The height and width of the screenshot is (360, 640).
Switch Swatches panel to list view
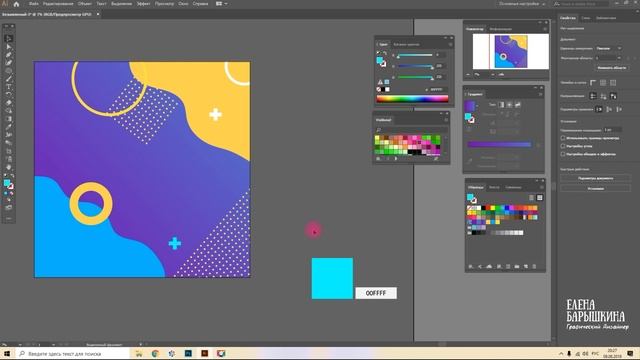point(531,198)
